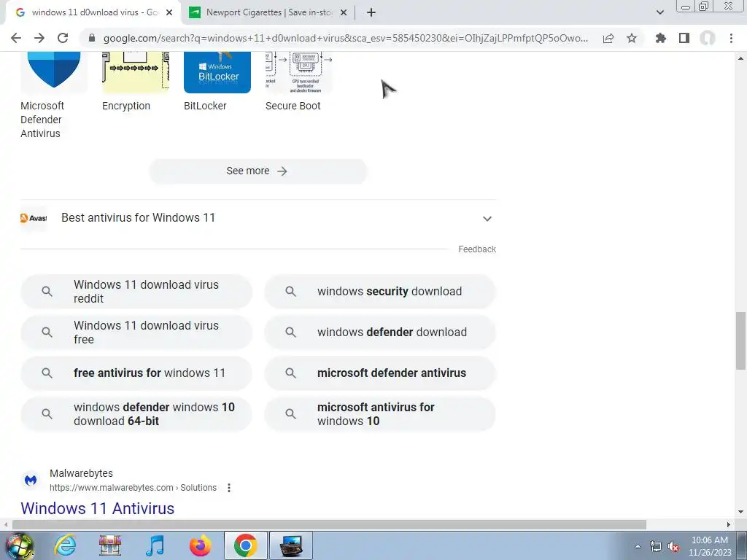Image resolution: width=747 pixels, height=560 pixels.
Task: Open the network tray icon
Action: (x=656, y=547)
